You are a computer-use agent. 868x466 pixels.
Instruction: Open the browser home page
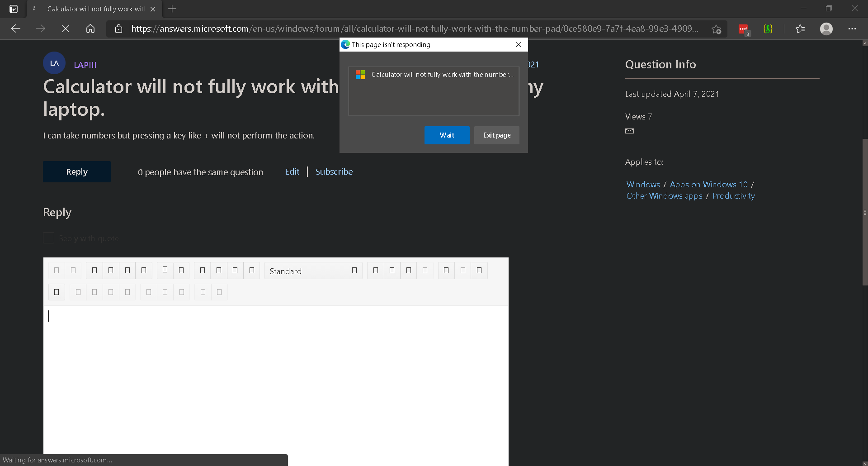(x=90, y=29)
